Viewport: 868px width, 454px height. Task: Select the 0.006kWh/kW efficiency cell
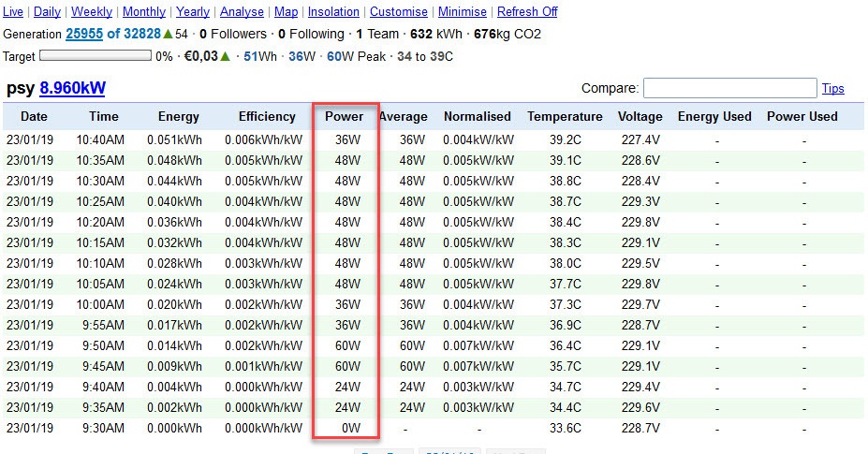(263, 140)
